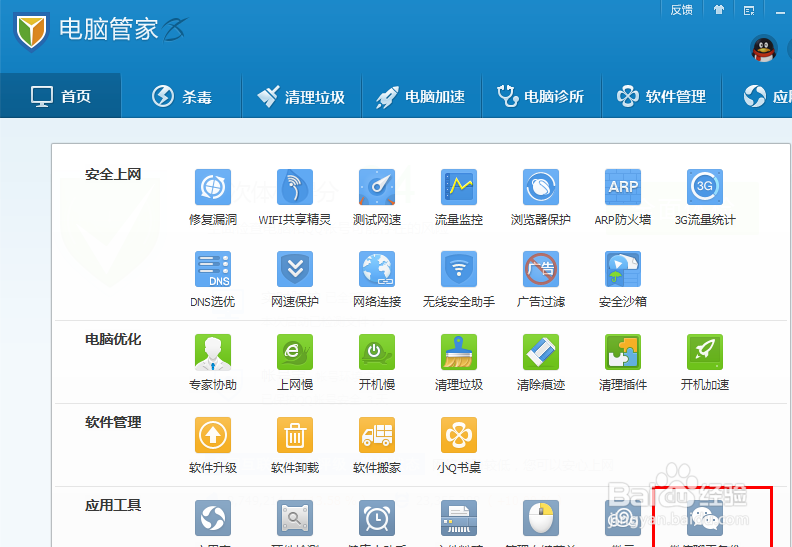Screen dimensions: 792x547
Task: Open 无线安全助手 wireless assistant
Action: [x=459, y=279]
